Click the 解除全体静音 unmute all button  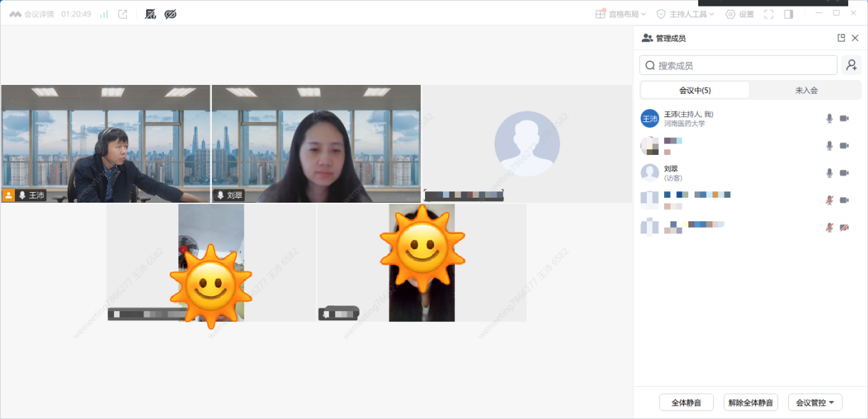point(750,403)
